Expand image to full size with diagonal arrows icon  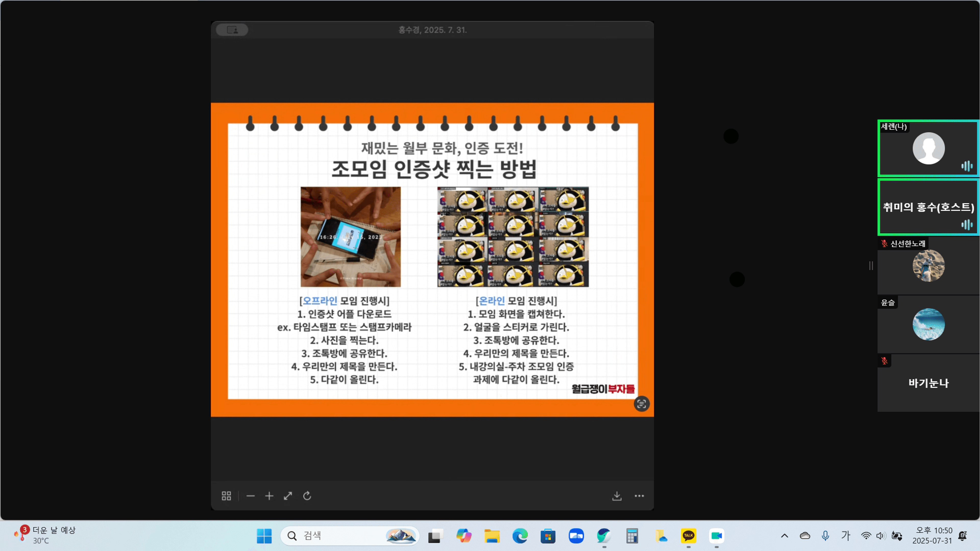click(x=288, y=496)
